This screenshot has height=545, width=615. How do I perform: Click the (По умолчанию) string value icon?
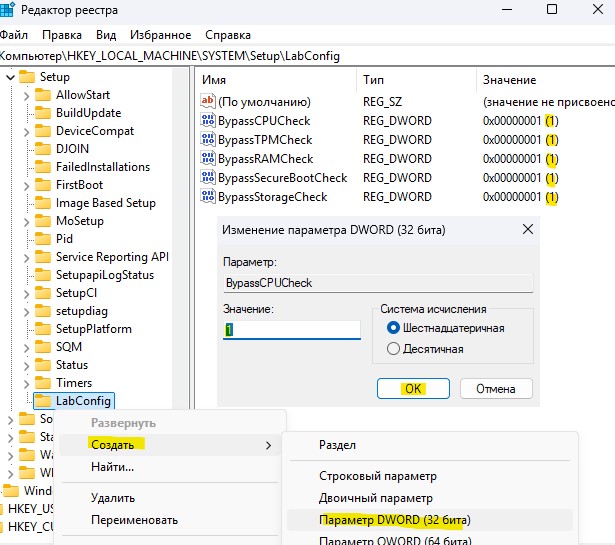tap(207, 101)
